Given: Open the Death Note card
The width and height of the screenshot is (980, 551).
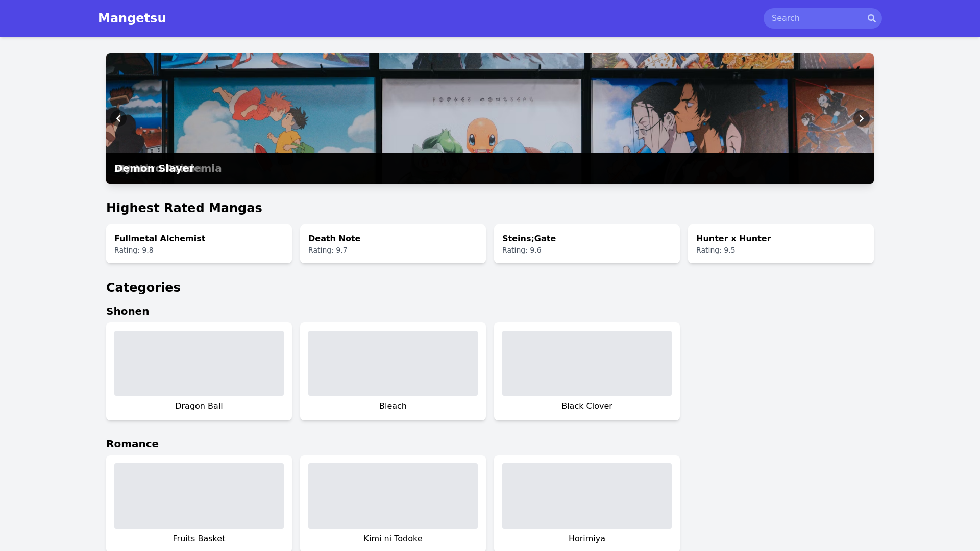Looking at the screenshot, I should coord(393,244).
